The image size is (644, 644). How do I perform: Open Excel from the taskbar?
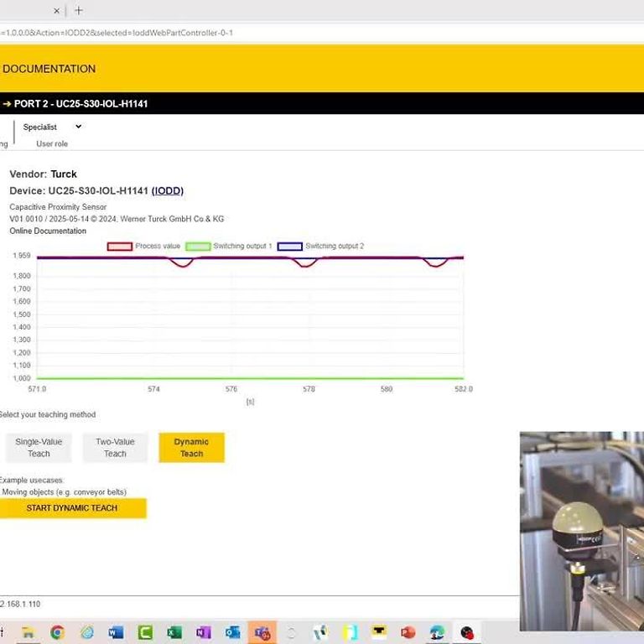pyautogui.click(x=174, y=632)
